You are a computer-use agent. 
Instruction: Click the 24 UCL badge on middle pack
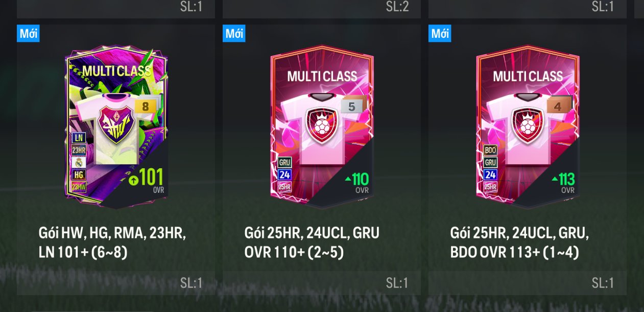coord(284,175)
